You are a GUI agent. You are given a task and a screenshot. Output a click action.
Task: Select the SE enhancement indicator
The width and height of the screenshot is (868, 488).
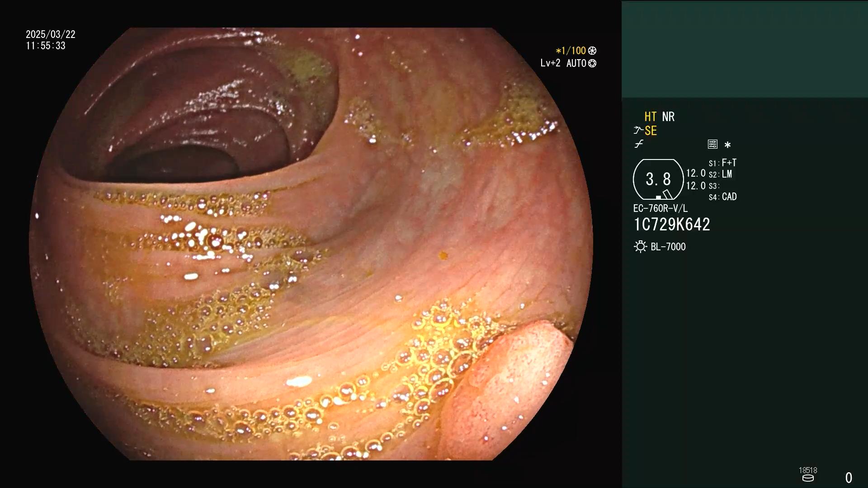[x=651, y=131]
